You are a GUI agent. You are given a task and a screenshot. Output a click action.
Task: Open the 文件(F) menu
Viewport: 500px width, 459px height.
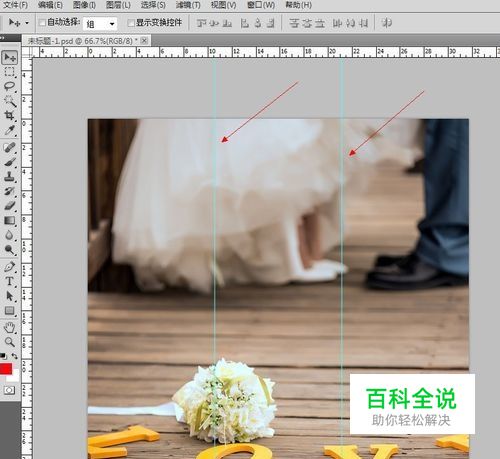coord(15,5)
